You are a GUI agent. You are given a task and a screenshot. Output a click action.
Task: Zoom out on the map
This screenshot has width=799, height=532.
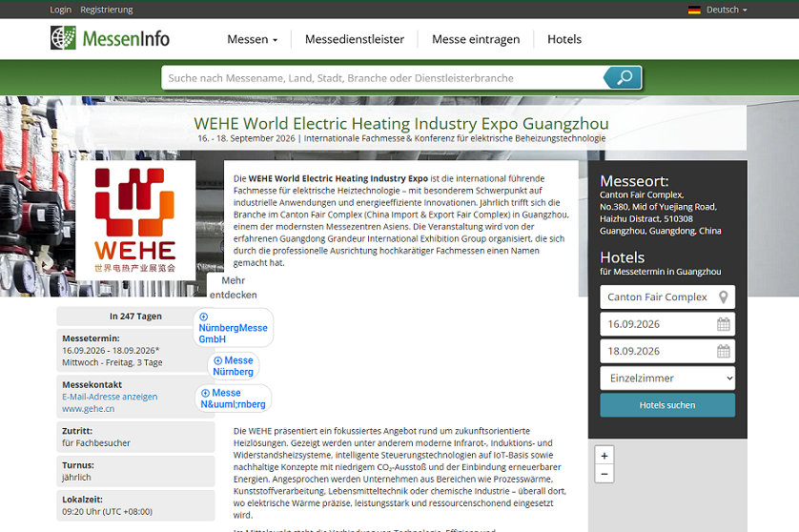pos(604,474)
